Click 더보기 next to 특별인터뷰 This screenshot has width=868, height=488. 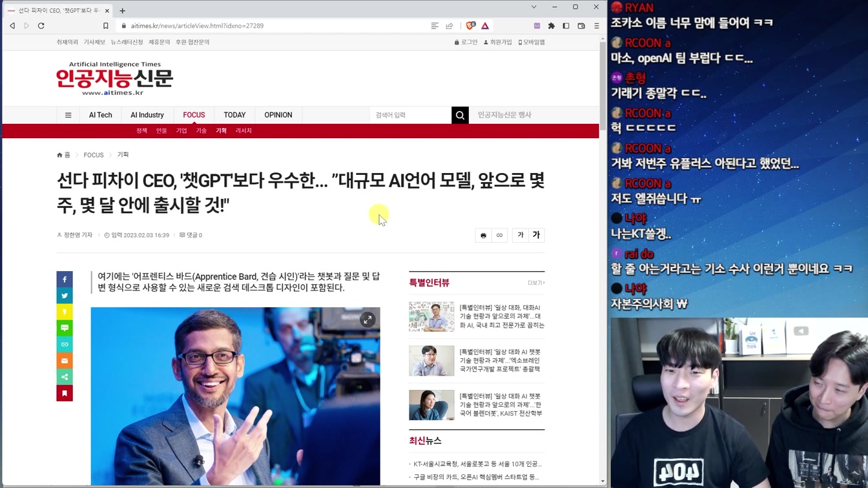point(536,283)
